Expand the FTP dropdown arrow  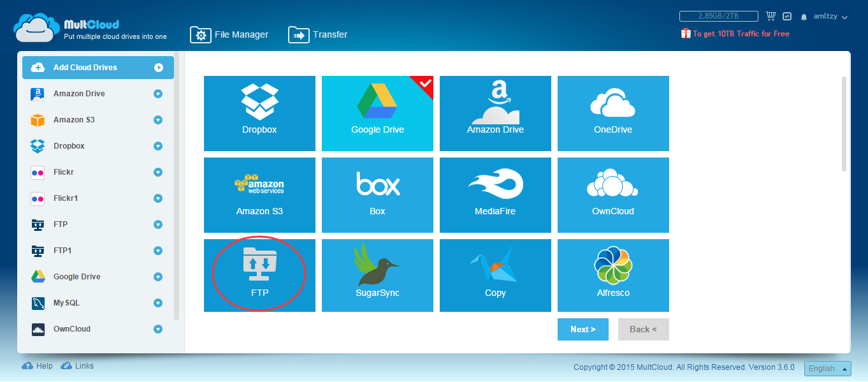tap(158, 224)
